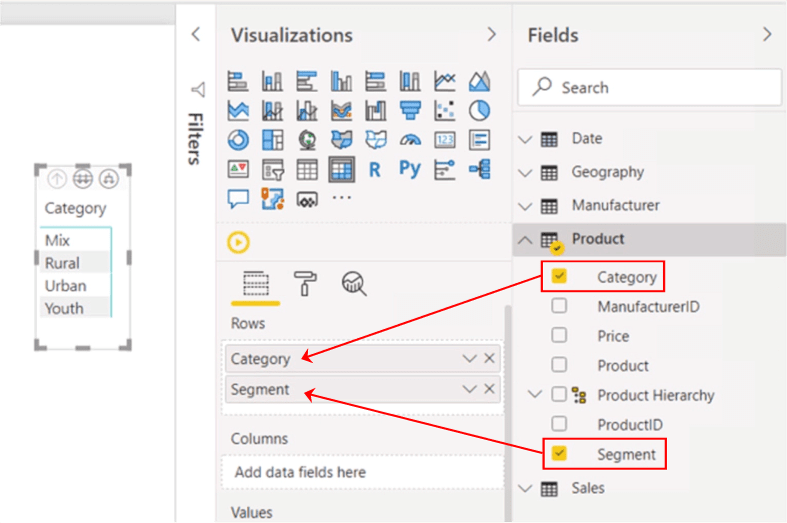Viewport: 787px width, 523px height.
Task: Expand the Sales table
Action: coord(526,488)
